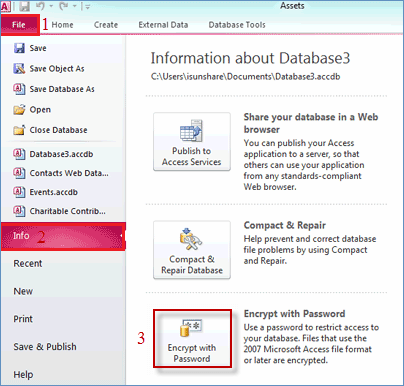
Task: Open the Database Tools tab
Action: 237,25
